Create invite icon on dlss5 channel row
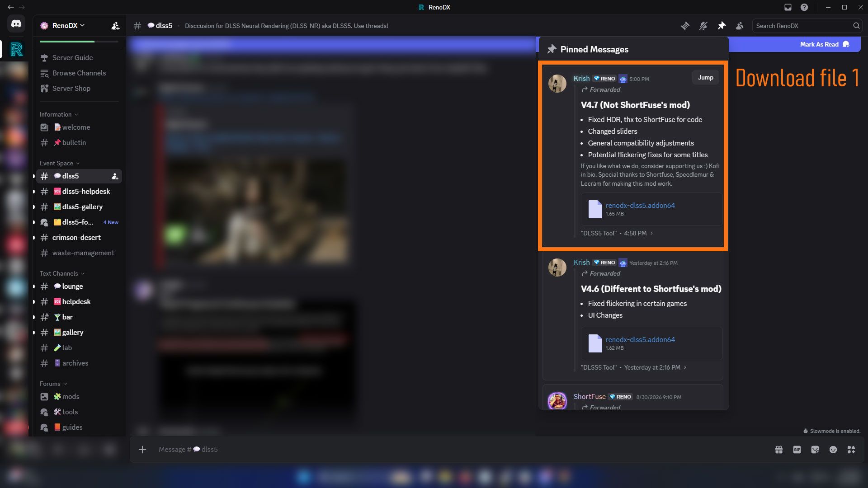868x488 pixels. click(115, 176)
